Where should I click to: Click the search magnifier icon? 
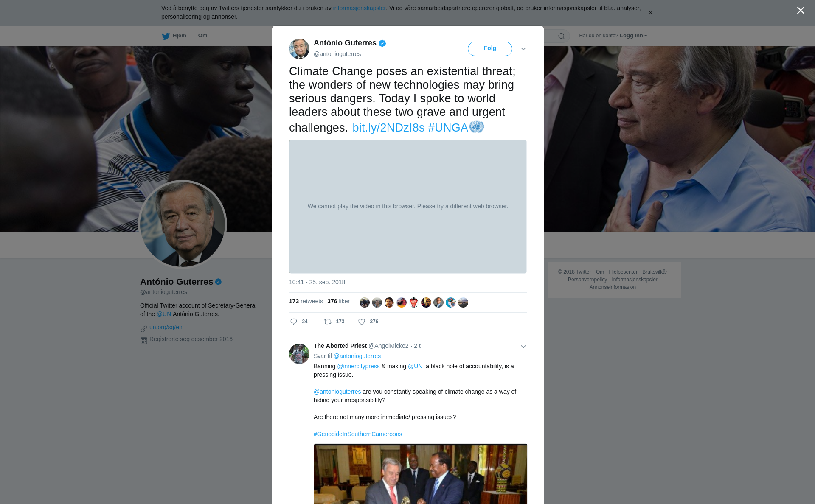tap(562, 36)
